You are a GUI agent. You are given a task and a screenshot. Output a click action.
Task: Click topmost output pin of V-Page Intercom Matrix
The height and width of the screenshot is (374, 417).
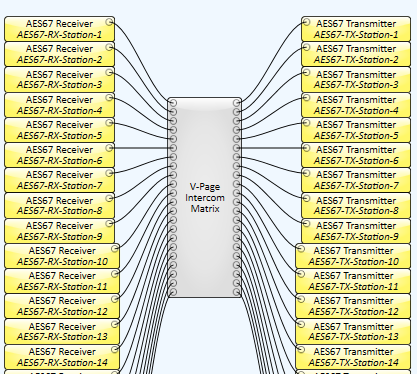coord(236,103)
